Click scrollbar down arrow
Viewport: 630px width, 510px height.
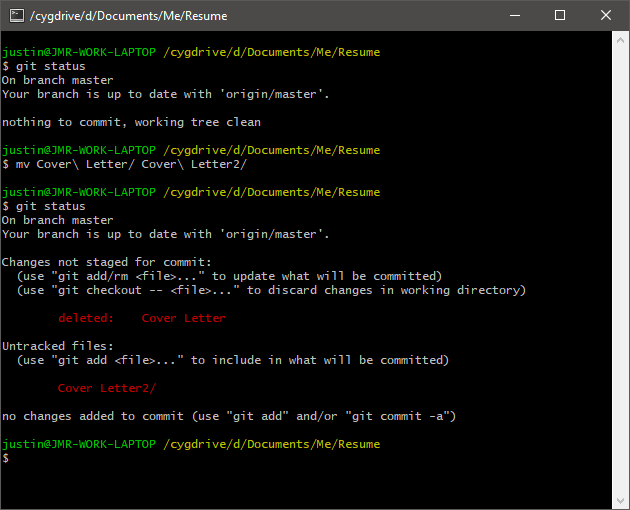click(x=620, y=501)
